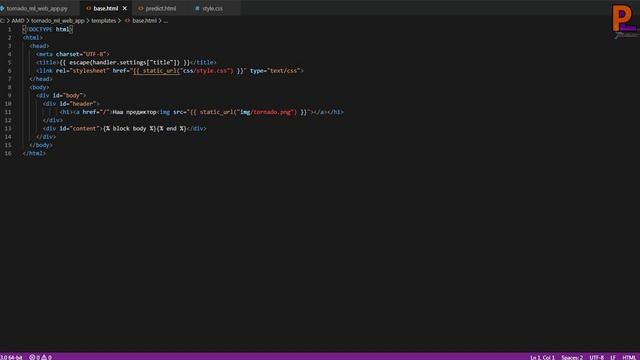This screenshot has width=640, height=360.
Task: Click the CSS file icon on style.css tab
Action: (197, 8)
